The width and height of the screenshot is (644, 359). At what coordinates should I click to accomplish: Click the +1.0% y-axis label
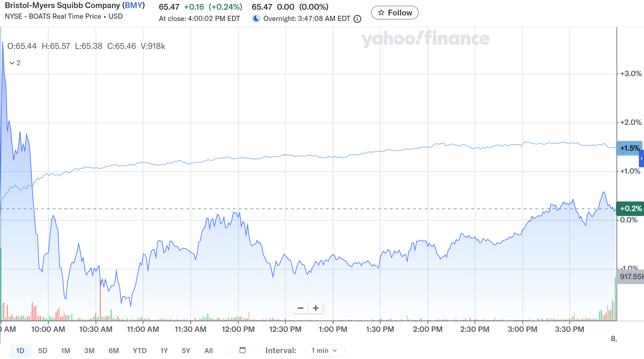point(630,171)
